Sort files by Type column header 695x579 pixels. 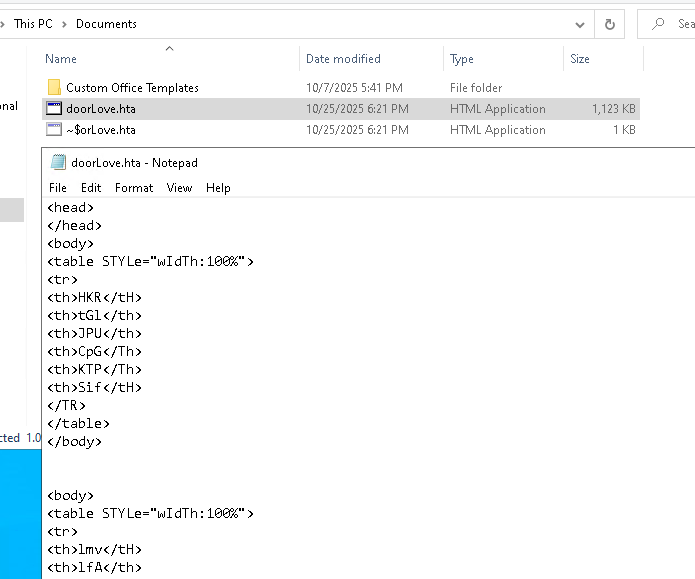click(x=462, y=59)
